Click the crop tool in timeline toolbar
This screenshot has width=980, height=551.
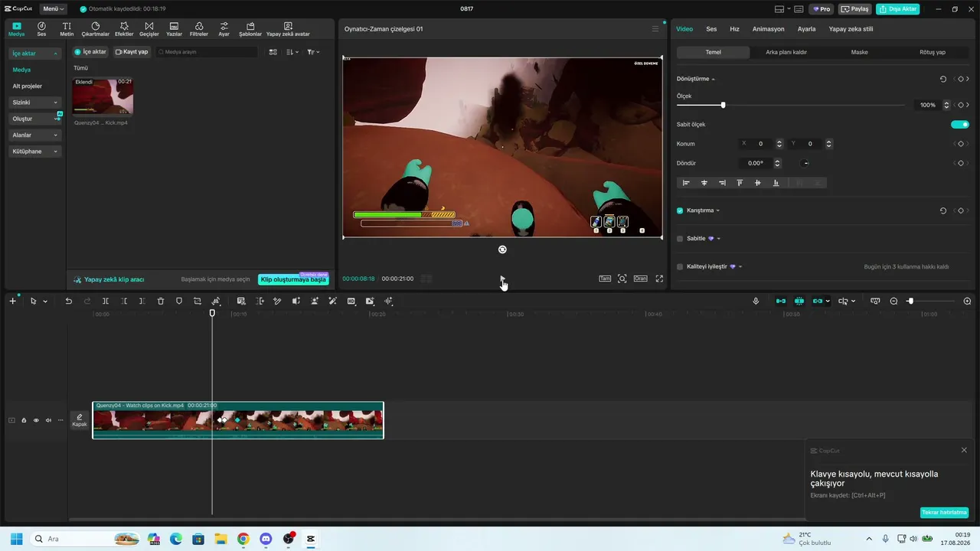click(x=198, y=302)
